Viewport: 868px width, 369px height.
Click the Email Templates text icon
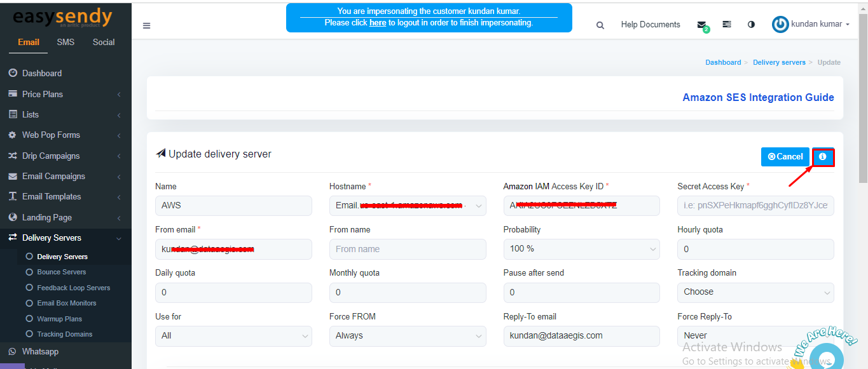pos(13,197)
